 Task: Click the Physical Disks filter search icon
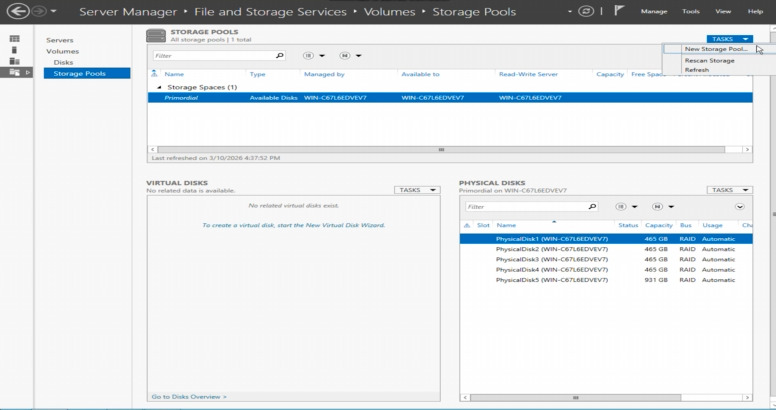point(592,206)
